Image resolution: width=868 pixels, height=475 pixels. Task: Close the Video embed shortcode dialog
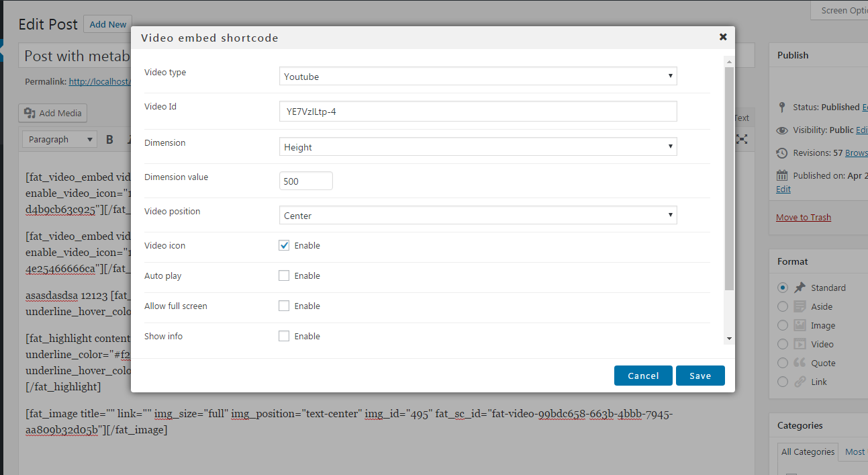(x=723, y=37)
